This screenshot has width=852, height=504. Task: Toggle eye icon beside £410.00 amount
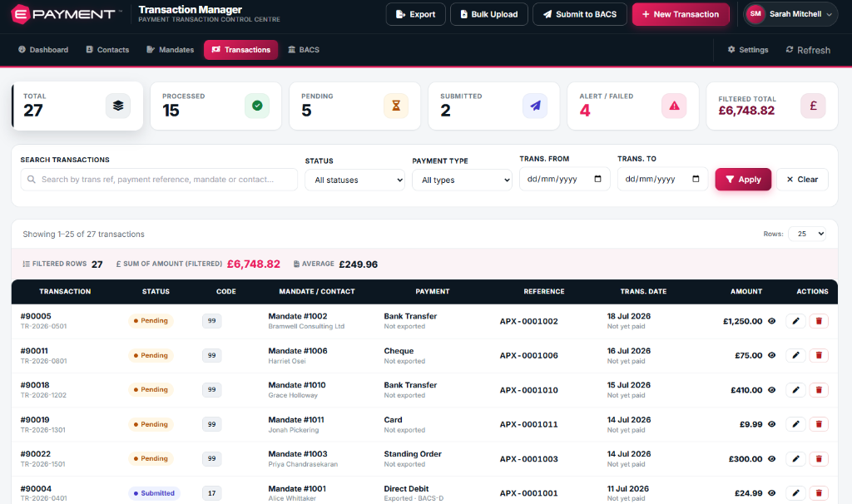pyautogui.click(x=771, y=390)
